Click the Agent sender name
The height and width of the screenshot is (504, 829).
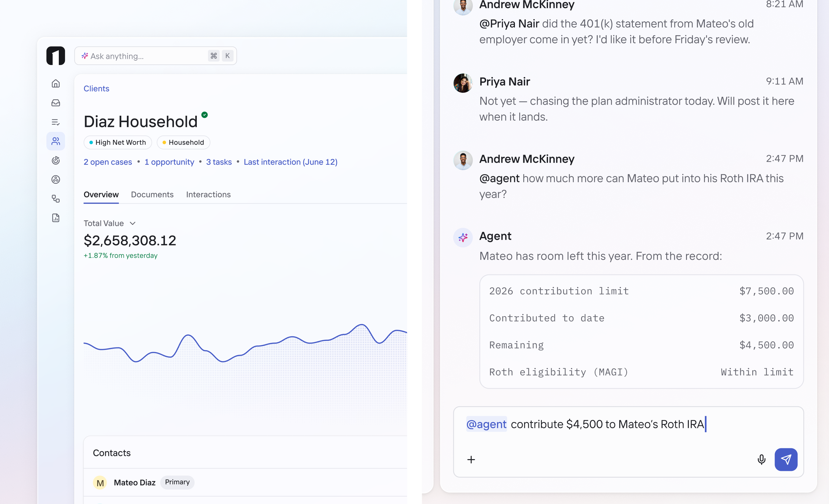click(495, 236)
